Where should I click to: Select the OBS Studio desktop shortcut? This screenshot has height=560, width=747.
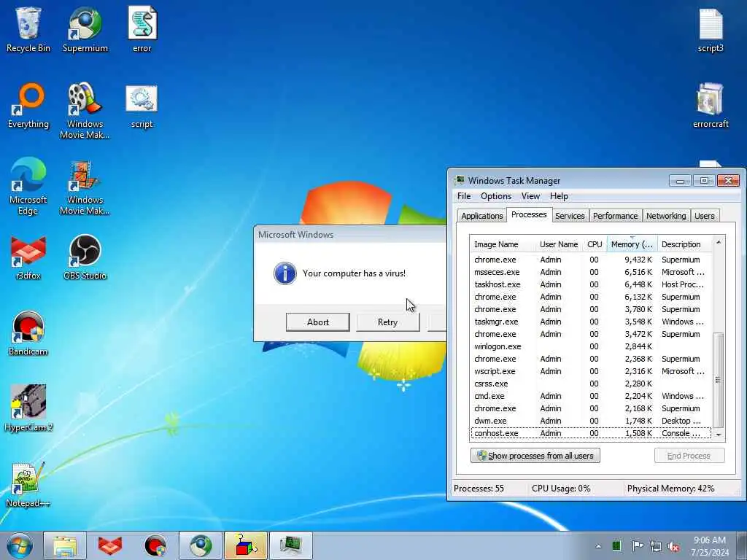point(85,257)
